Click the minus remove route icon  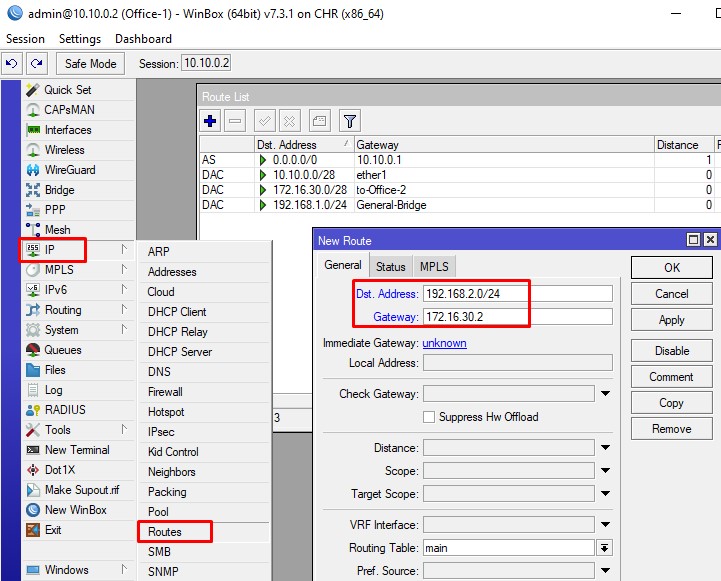(x=235, y=121)
